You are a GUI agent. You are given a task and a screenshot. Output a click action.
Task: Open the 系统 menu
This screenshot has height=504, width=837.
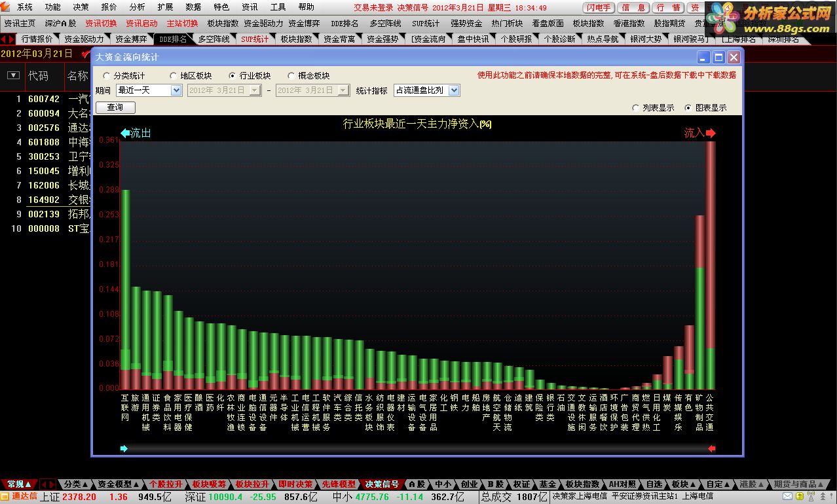pyautogui.click(x=25, y=7)
